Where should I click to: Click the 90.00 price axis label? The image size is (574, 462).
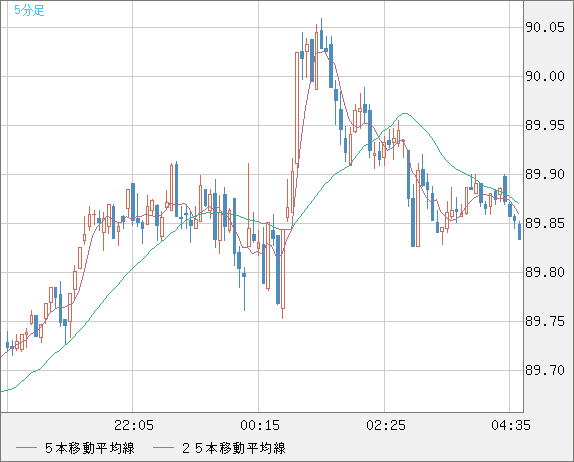pos(545,76)
